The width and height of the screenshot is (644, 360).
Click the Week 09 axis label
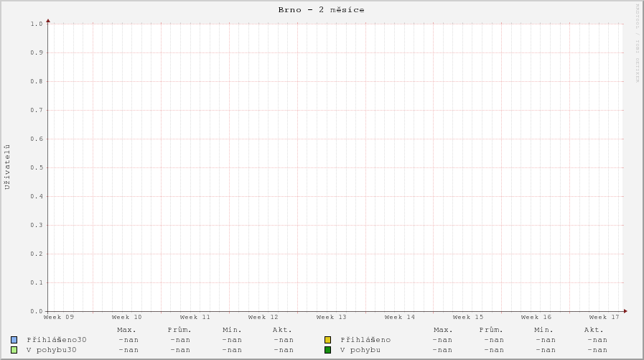(59, 317)
